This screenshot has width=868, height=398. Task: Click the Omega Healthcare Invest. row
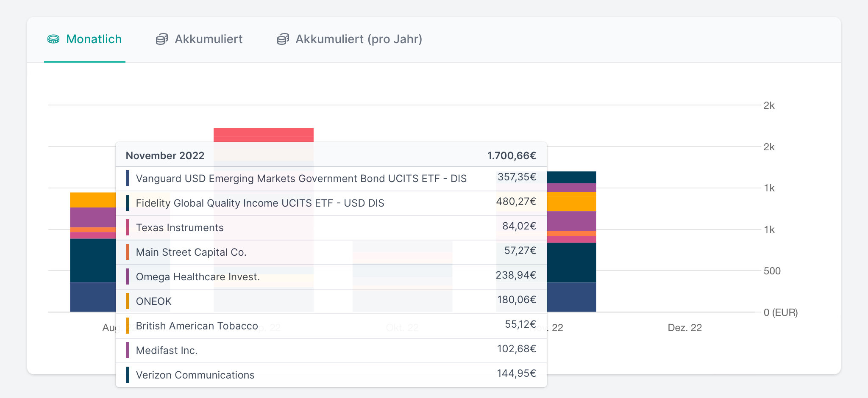(x=198, y=277)
